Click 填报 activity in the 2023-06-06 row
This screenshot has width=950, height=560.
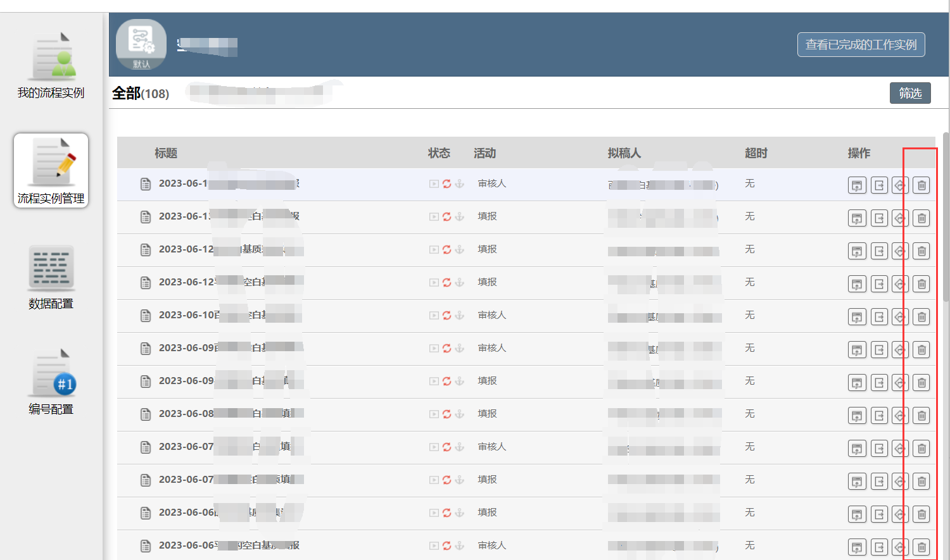tap(487, 513)
